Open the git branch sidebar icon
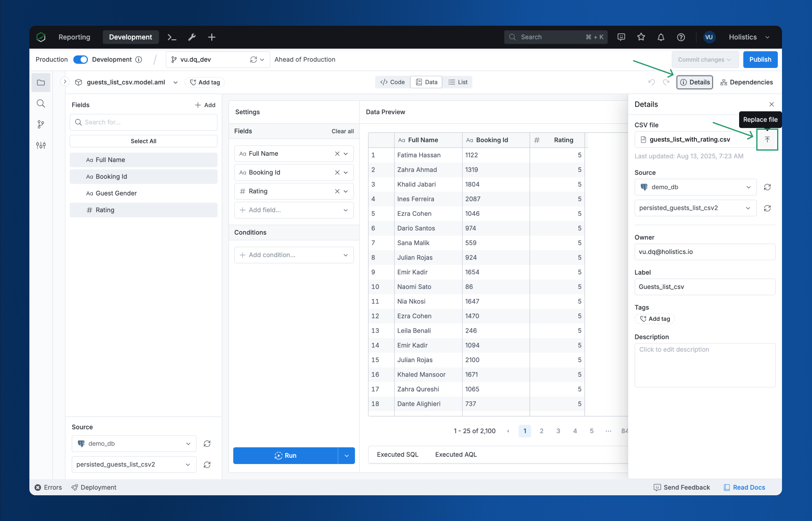 (x=41, y=125)
